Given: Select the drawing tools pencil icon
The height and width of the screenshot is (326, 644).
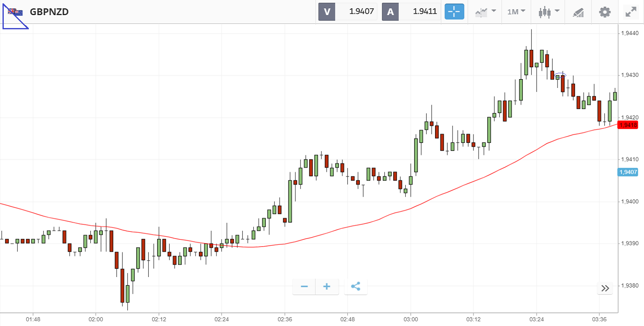Looking at the screenshot, I should [x=578, y=12].
